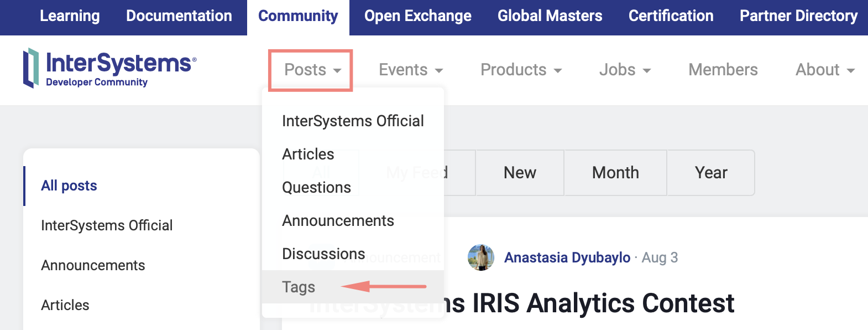Select Tags from the Posts menu
This screenshot has width=868, height=330.
(x=299, y=287)
